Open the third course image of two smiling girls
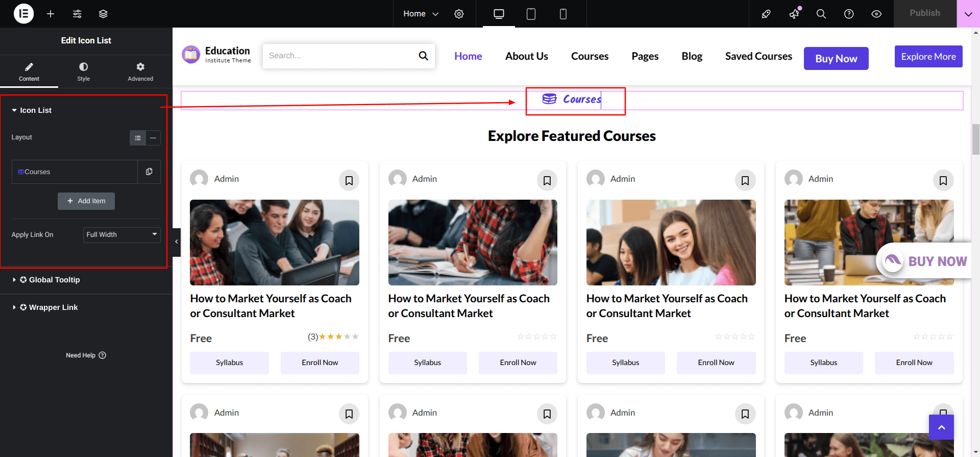 pos(671,243)
